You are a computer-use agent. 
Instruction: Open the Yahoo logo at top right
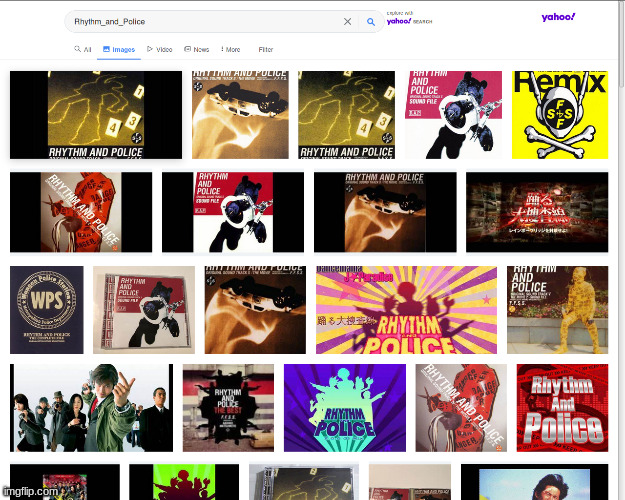click(x=558, y=17)
